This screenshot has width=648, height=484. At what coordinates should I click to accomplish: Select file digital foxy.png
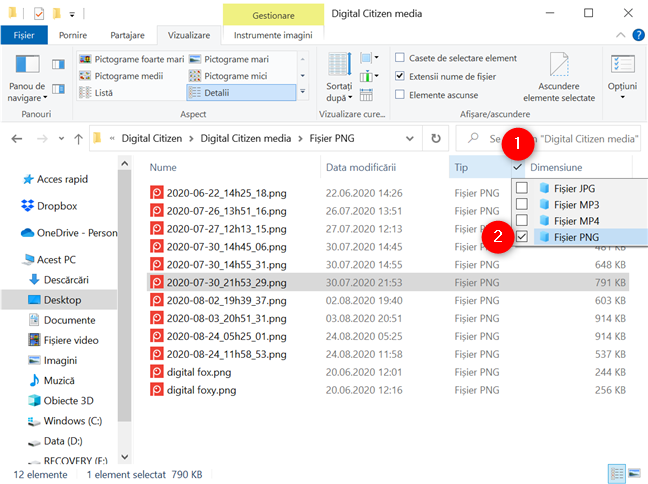coord(388,390)
